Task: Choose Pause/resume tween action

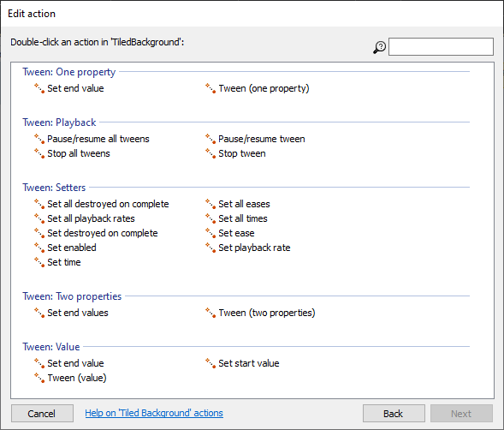Action: tap(262, 139)
